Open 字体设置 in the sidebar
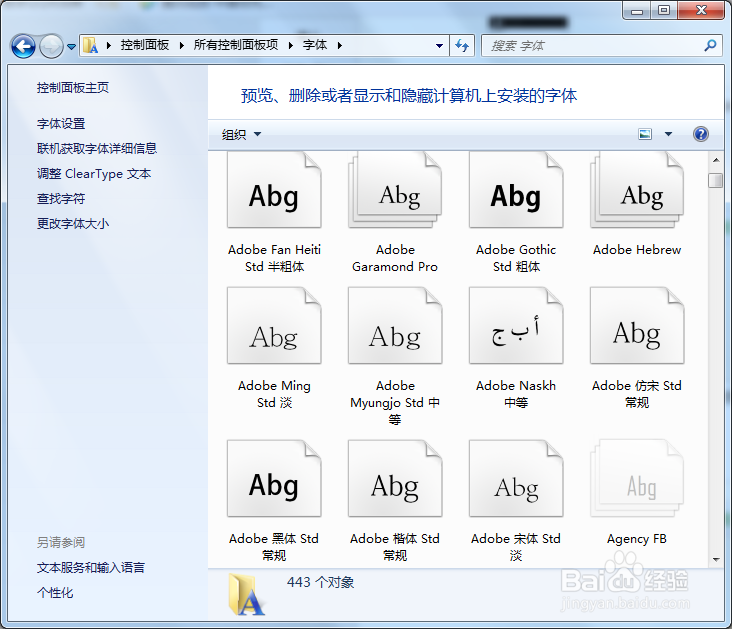 coord(61,124)
